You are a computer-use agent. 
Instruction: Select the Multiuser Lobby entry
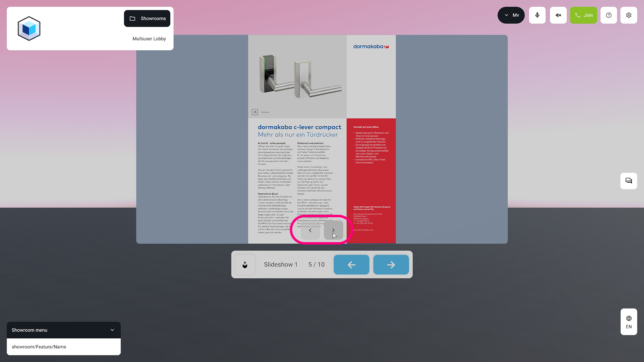[x=149, y=39]
